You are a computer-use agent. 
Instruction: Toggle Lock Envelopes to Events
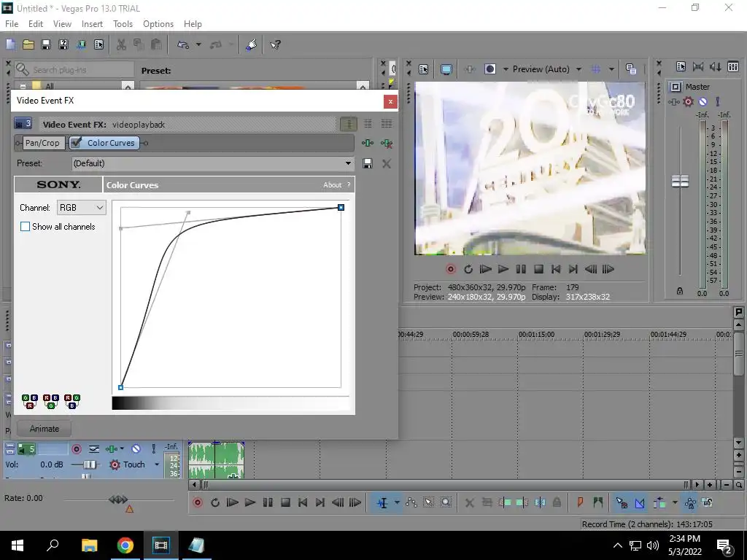tap(690, 502)
